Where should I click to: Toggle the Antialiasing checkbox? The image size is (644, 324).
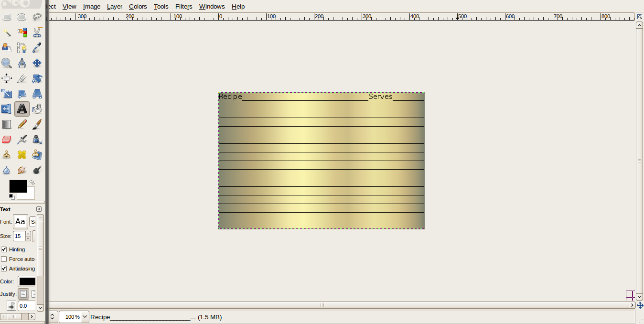4,269
